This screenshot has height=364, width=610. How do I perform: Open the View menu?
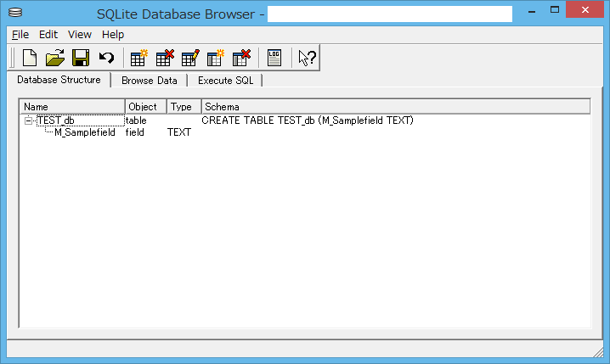click(x=79, y=35)
